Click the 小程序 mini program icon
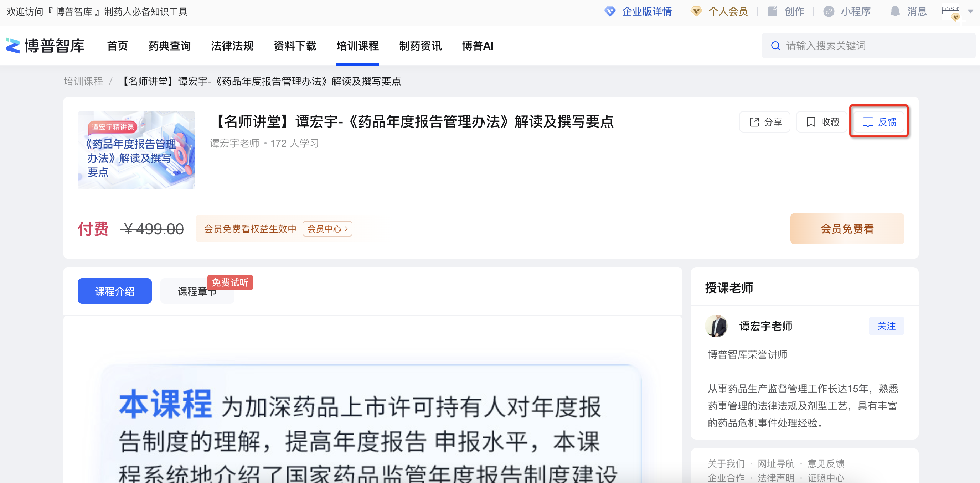 tap(829, 12)
